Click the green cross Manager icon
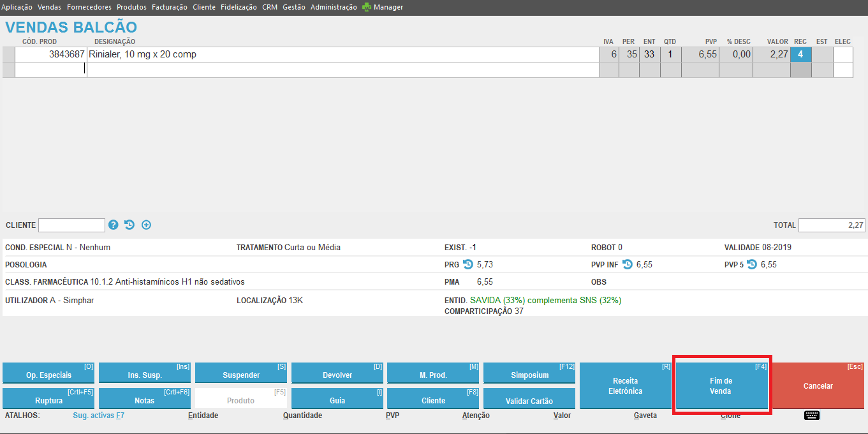This screenshot has width=868, height=434. pyautogui.click(x=367, y=8)
